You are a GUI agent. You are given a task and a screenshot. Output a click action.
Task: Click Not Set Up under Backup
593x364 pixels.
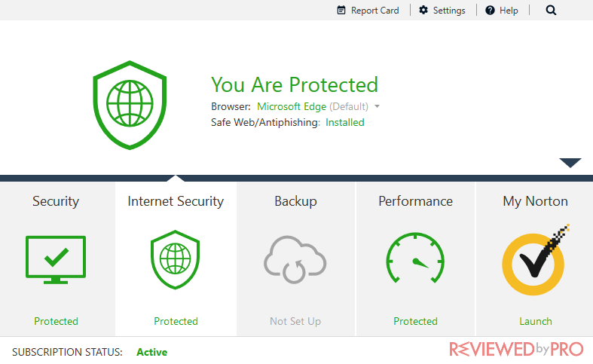(x=295, y=321)
